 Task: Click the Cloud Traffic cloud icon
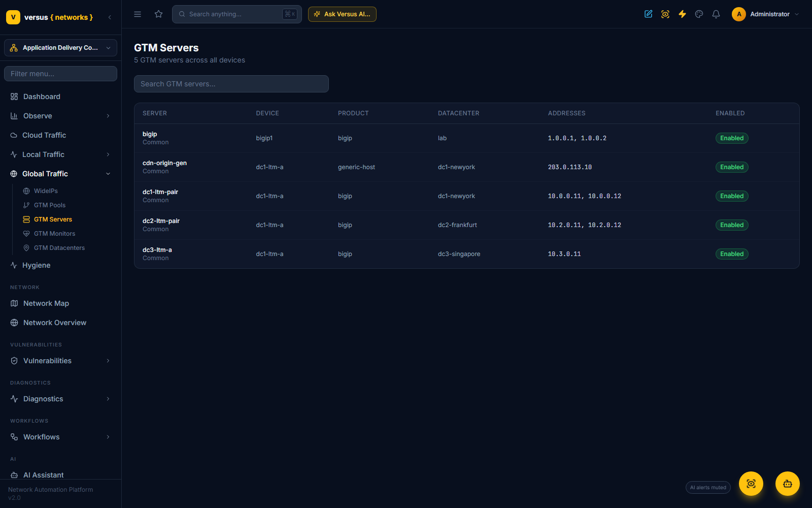coord(14,135)
